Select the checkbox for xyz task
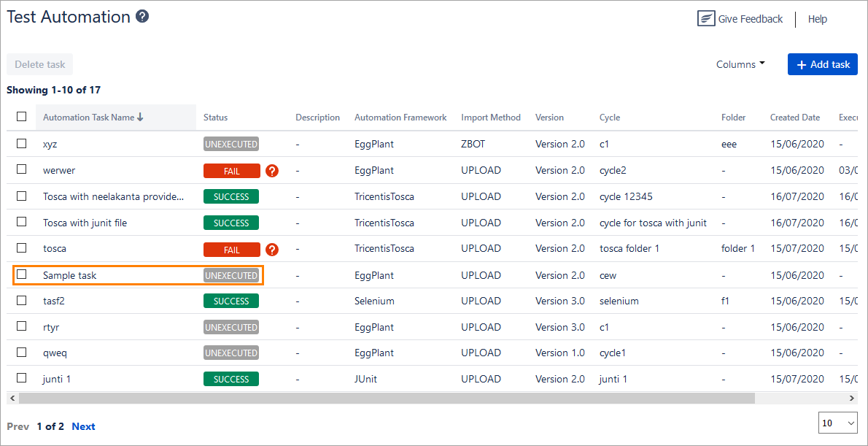The width and height of the screenshot is (868, 446). click(22, 144)
